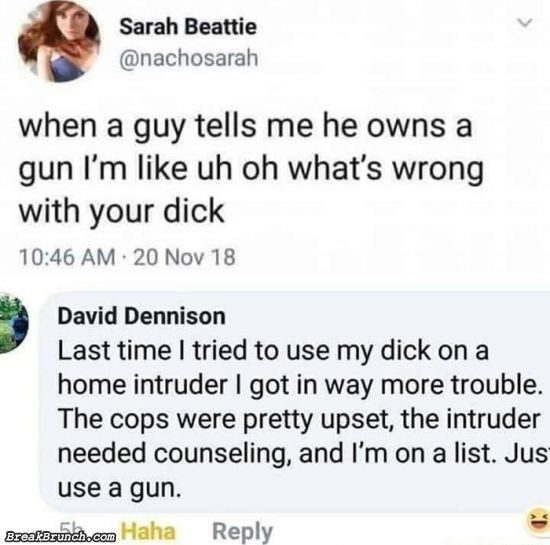Click the David Dennison commenter name
This screenshot has height=545, width=550.
pyautogui.click(x=141, y=316)
